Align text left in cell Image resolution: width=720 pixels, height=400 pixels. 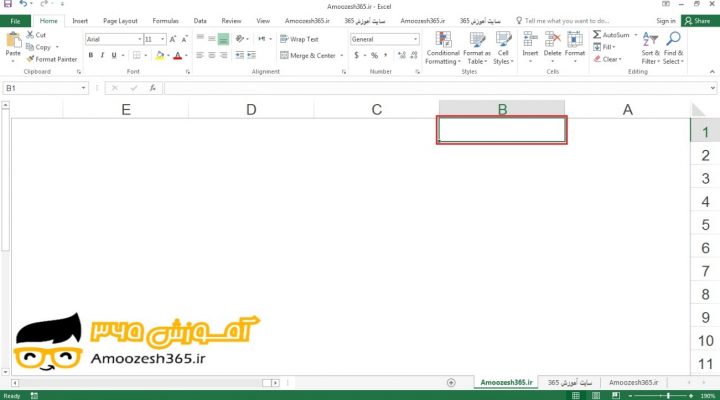pyautogui.click(x=200, y=56)
